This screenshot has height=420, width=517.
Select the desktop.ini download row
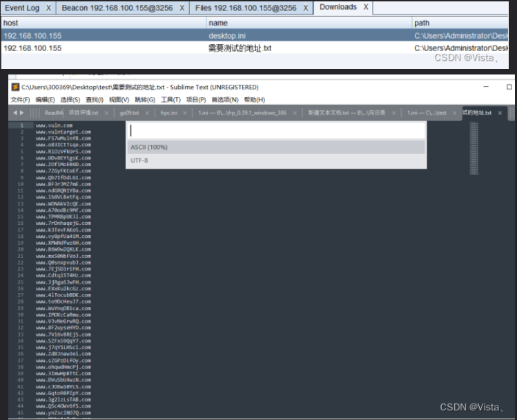coord(255,36)
